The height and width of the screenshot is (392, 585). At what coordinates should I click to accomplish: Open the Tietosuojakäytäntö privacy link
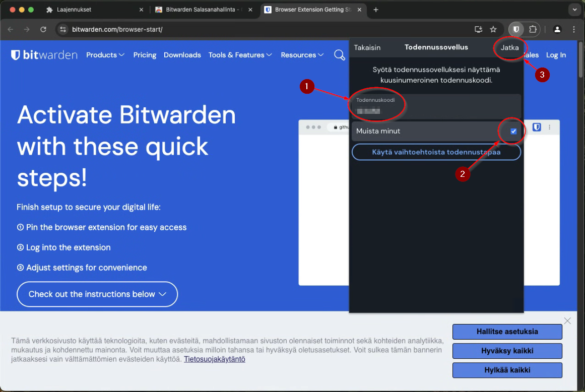coord(215,359)
